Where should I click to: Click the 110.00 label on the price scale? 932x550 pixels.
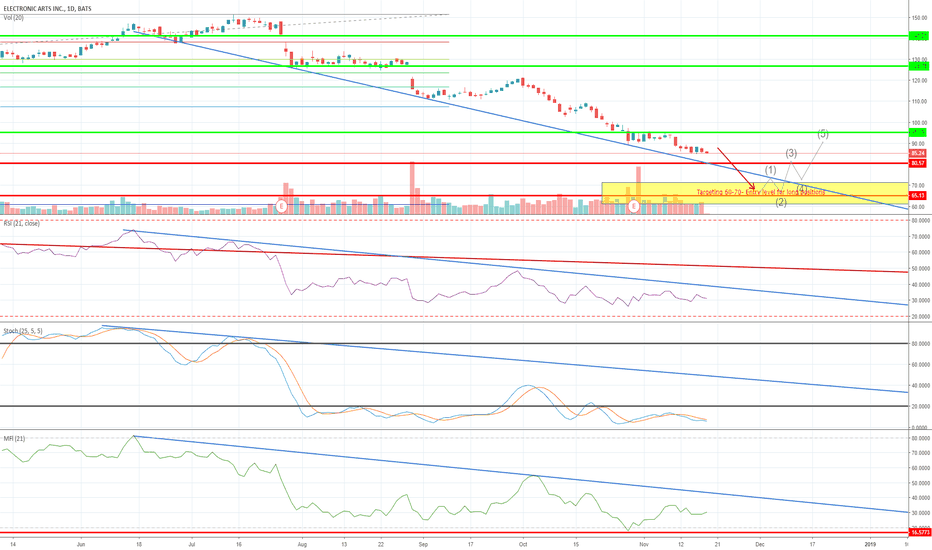(x=919, y=102)
